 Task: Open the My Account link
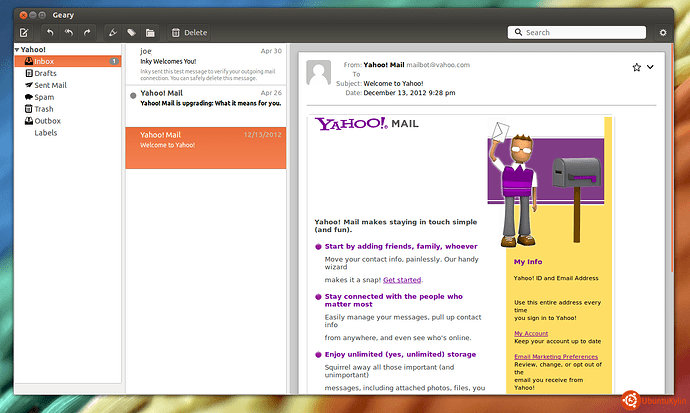pos(530,333)
